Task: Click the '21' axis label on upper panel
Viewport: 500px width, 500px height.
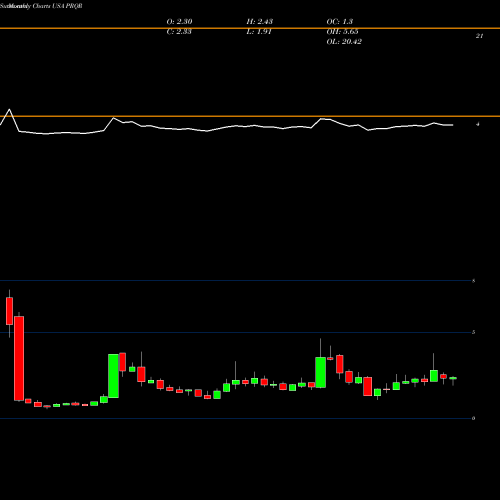Action: pos(479,36)
